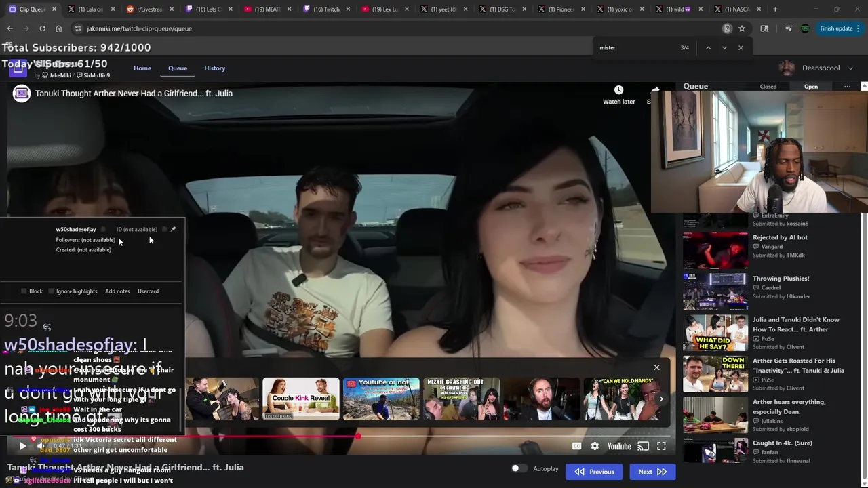Image resolution: width=868 pixels, height=488 pixels.
Task: Go to next find result
Action: coord(724,48)
